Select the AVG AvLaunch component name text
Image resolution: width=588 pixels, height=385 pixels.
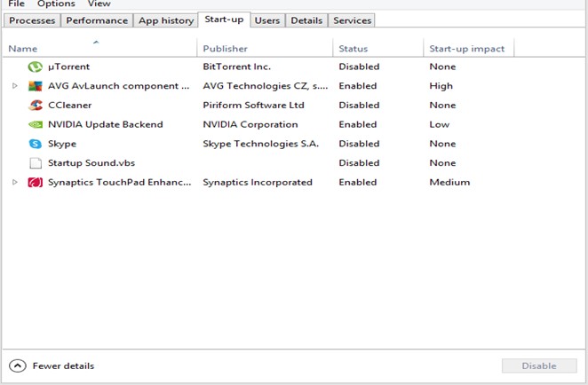pos(118,86)
